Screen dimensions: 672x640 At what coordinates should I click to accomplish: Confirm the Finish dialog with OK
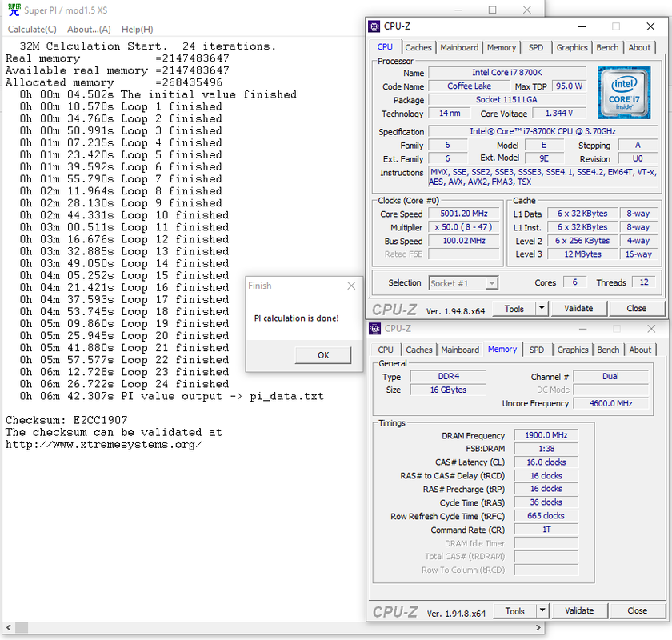(323, 355)
